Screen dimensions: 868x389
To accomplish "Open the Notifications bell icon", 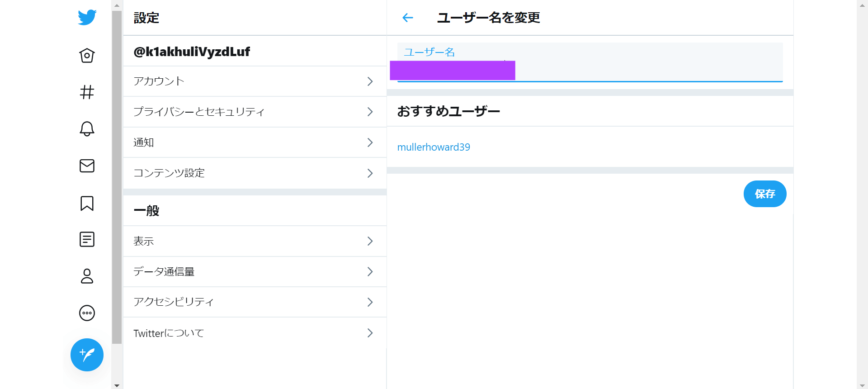I will pos(87,129).
